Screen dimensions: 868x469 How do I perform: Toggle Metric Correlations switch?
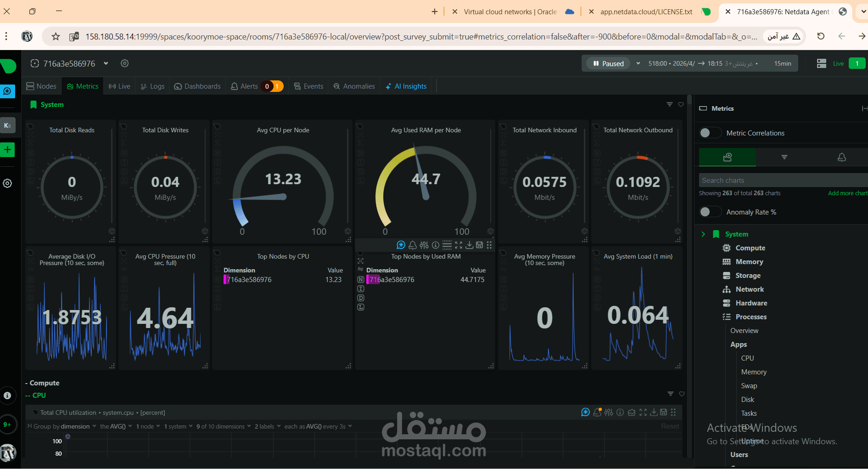click(710, 133)
